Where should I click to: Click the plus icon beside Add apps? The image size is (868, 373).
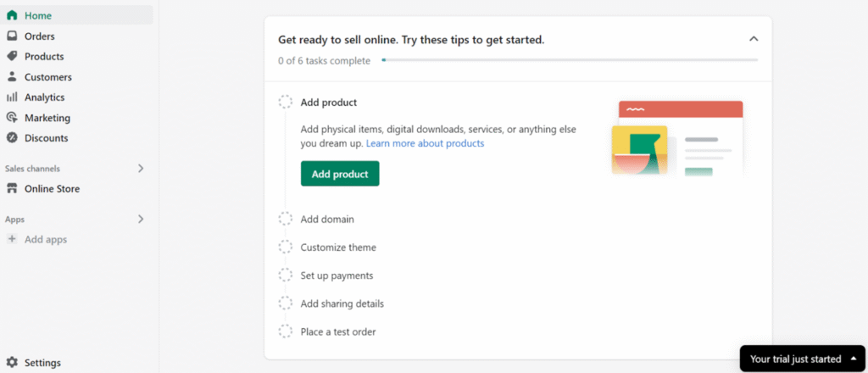pos(12,240)
